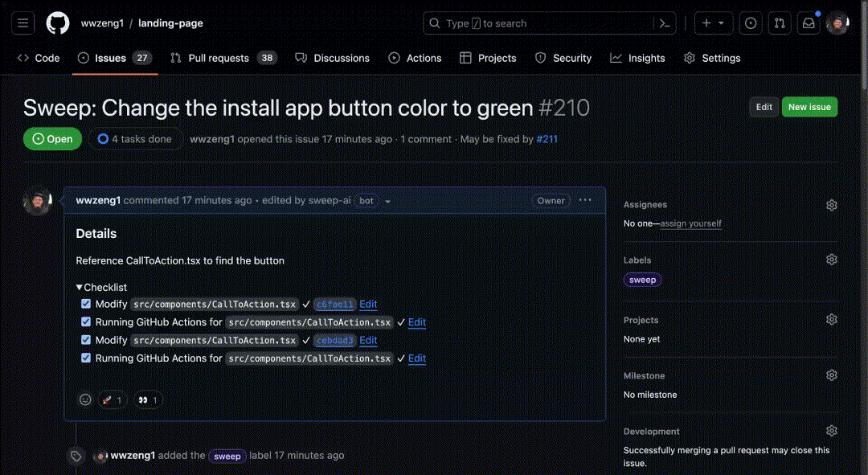View the Insights tab
868x475 pixels.
pos(637,58)
